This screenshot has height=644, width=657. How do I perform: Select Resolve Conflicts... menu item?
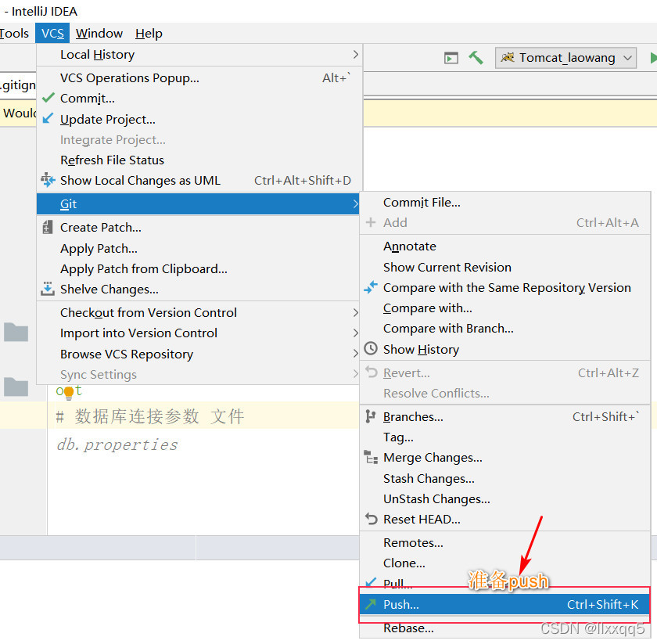pos(505,393)
